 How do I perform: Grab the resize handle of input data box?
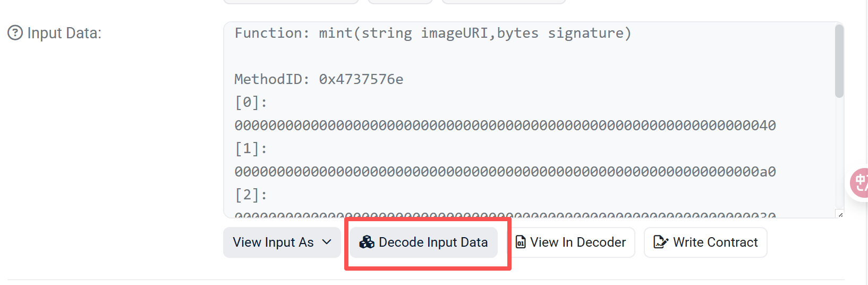click(x=840, y=214)
